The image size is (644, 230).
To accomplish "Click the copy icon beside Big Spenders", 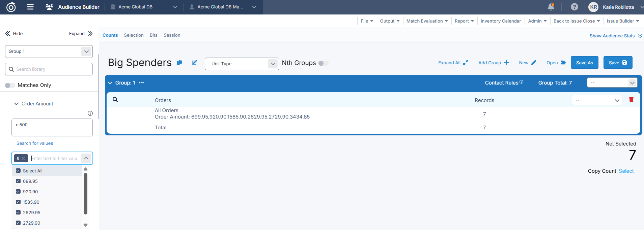I will coord(179,63).
